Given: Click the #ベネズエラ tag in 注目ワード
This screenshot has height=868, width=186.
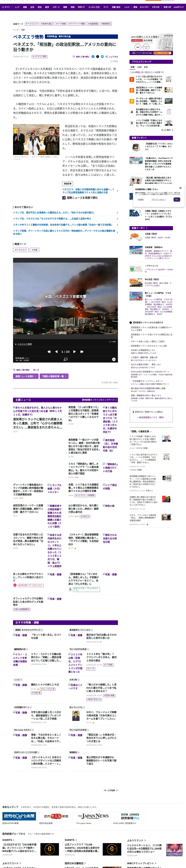Looking at the screenshot, I should pyautogui.click(x=32, y=24).
